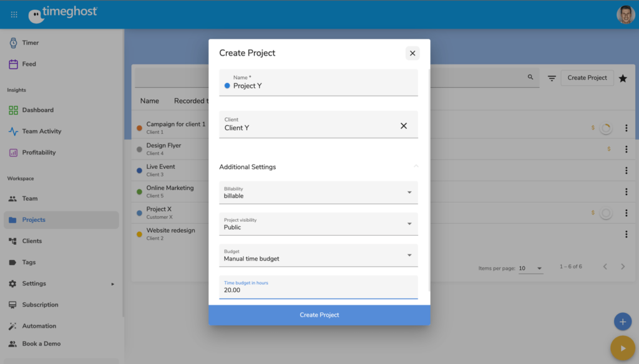Viewport: 639px width, 364px height.
Task: Close the Create Project dialog
Action: pyautogui.click(x=412, y=53)
